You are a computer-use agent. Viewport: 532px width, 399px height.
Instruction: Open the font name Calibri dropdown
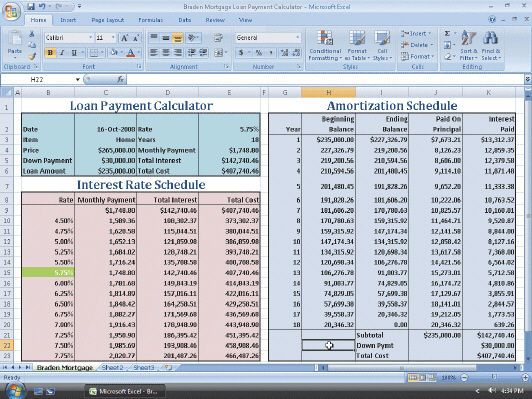[91, 38]
